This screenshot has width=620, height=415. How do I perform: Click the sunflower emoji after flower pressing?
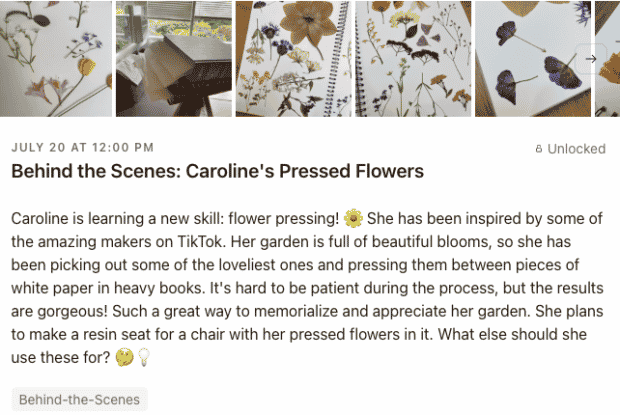point(353,219)
